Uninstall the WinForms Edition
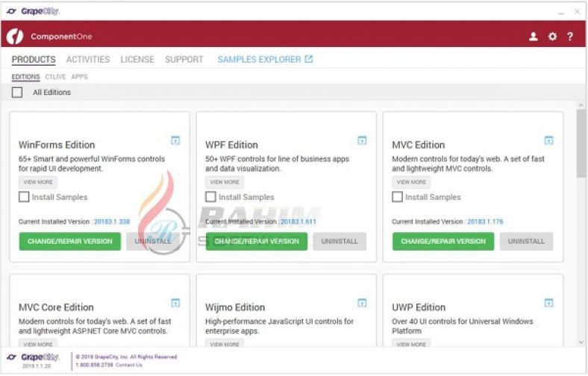Viewport: 588px width, 376px height. pos(153,242)
